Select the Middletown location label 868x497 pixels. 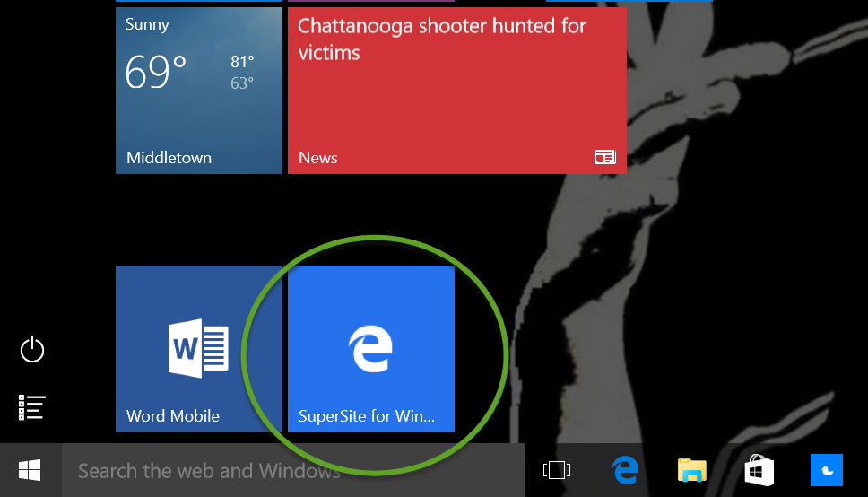tap(169, 158)
